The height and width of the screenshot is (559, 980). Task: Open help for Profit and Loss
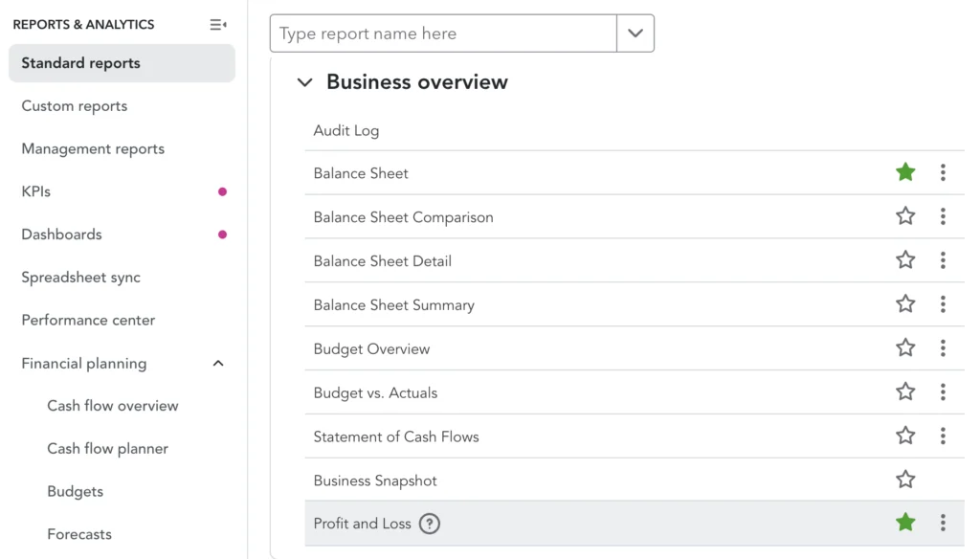tap(430, 524)
